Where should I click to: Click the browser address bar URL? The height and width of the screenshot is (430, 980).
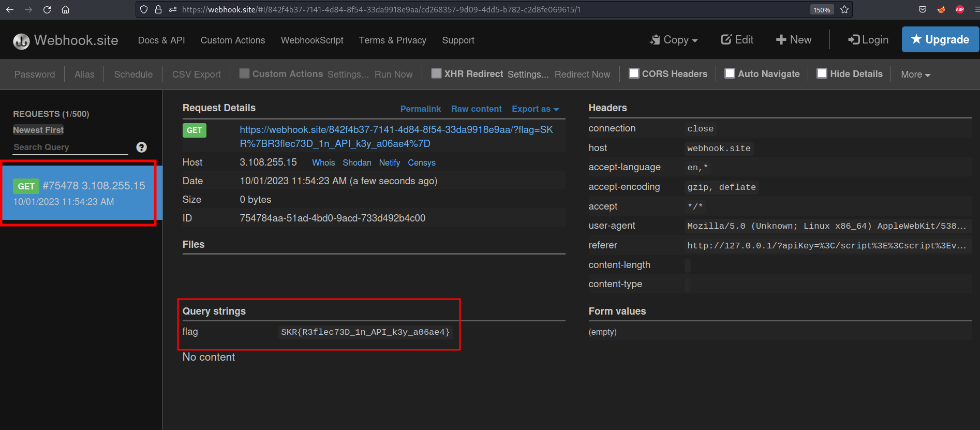[x=381, y=9]
